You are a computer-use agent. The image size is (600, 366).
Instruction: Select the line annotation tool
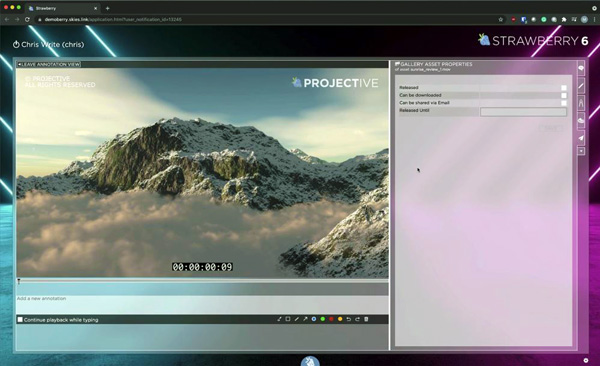297,319
